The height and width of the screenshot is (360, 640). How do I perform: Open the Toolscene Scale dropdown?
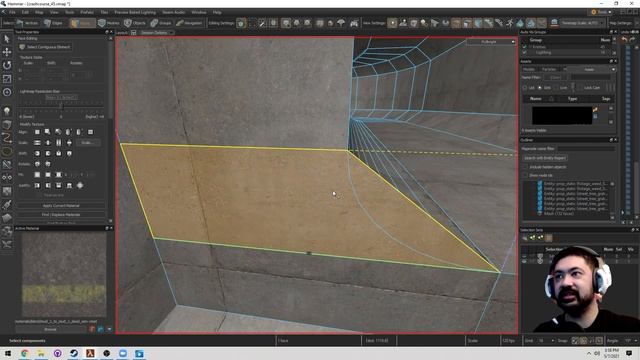[582, 23]
